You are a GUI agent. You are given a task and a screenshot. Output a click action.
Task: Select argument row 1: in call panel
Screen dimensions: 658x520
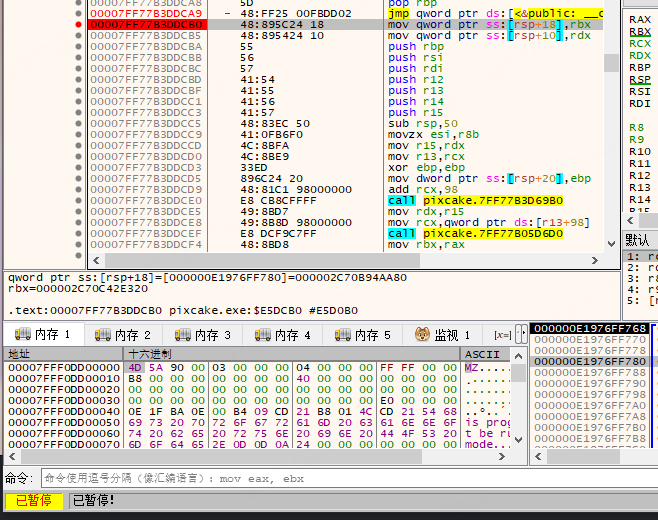640,256
